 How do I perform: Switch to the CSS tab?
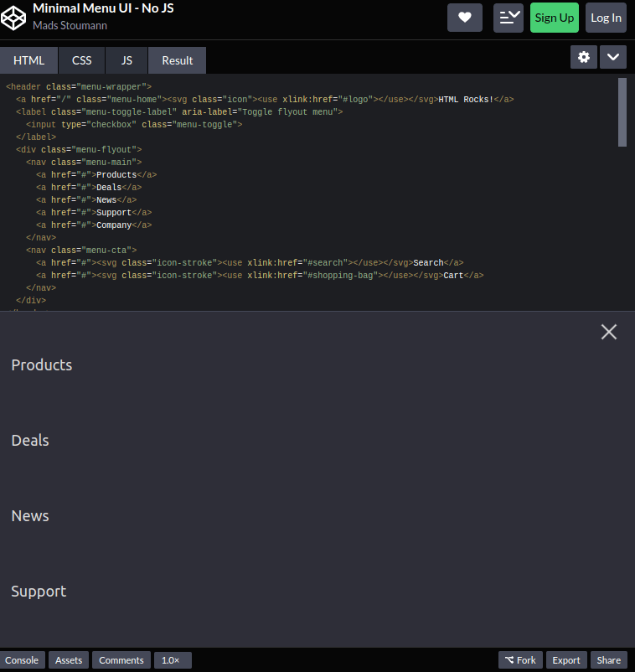click(x=81, y=60)
